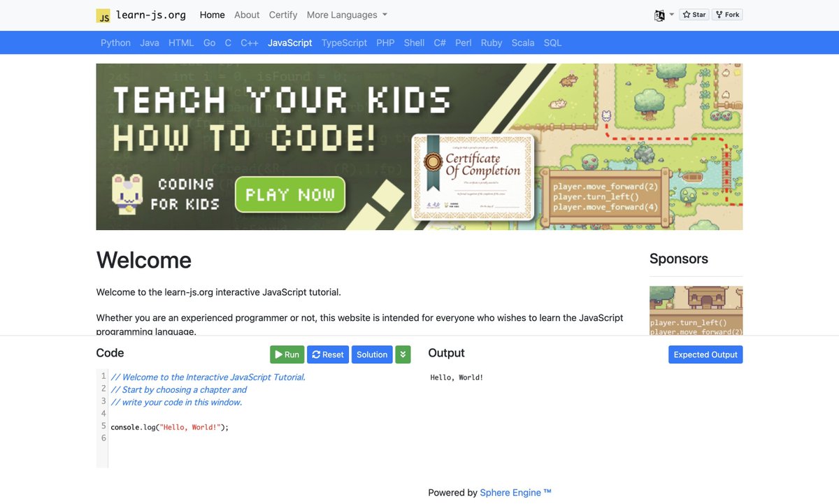
Task: Open the Certify page
Action: [x=283, y=15]
